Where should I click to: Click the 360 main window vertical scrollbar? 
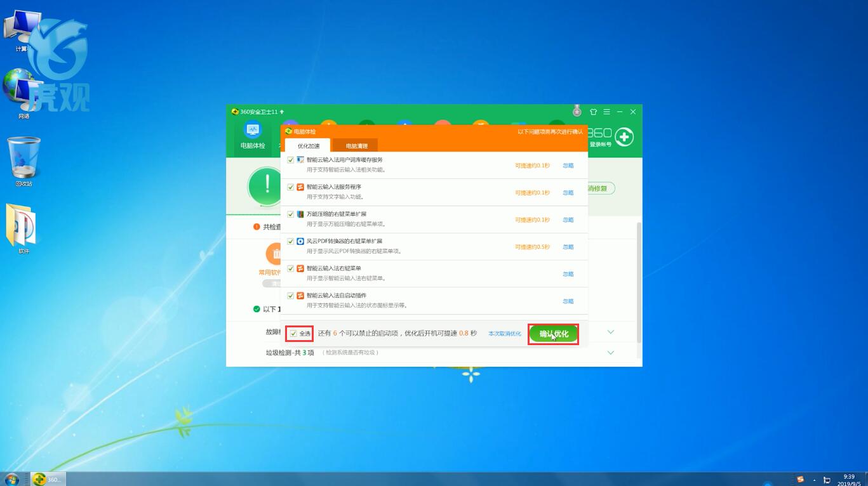(639, 282)
